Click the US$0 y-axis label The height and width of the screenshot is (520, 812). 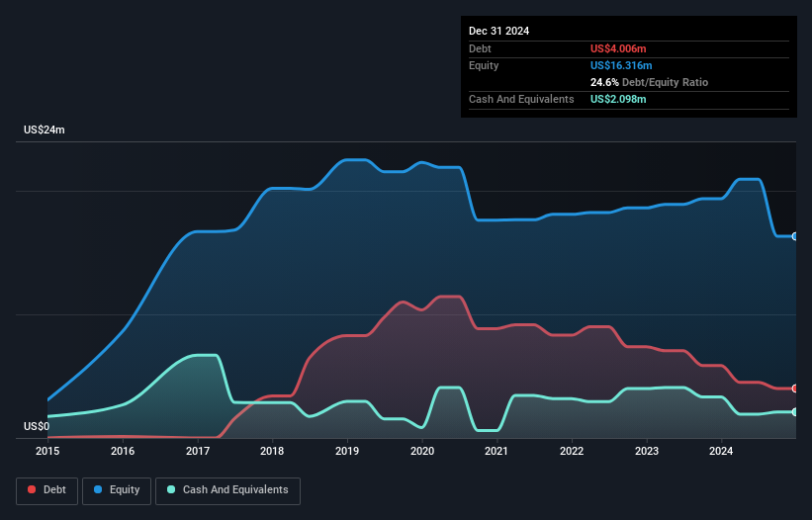coord(37,426)
